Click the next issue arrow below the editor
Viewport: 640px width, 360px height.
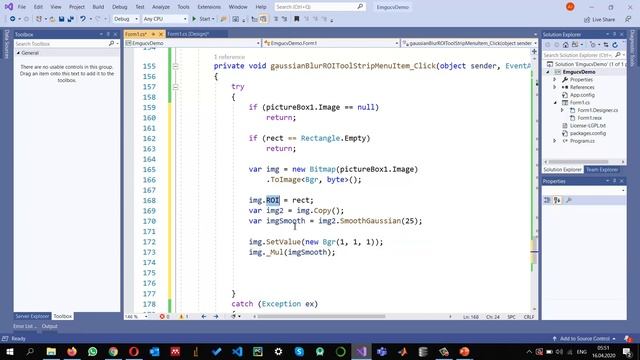click(216, 316)
